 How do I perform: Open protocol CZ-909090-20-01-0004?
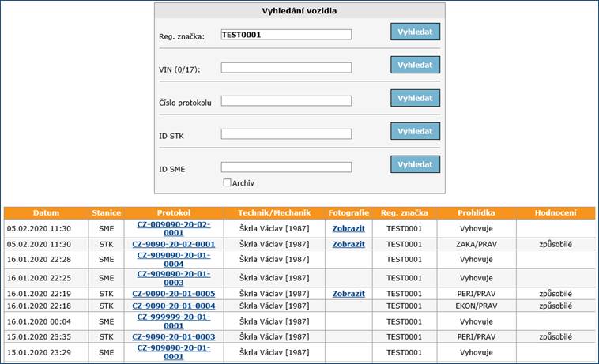[x=174, y=260]
